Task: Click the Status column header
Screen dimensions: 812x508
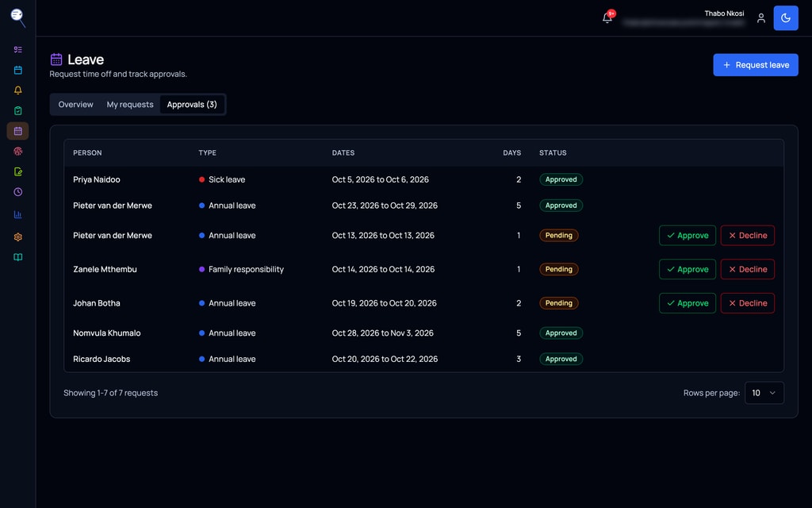Action: pyautogui.click(x=553, y=153)
